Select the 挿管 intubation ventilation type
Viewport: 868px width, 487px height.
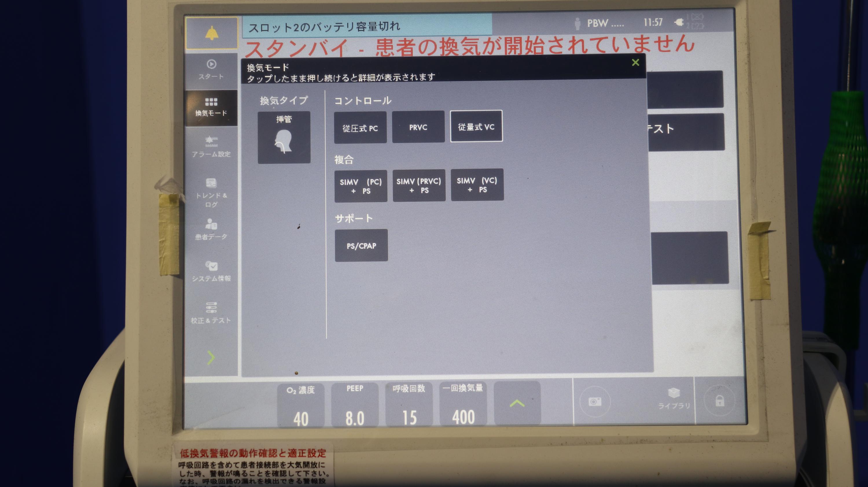click(284, 137)
